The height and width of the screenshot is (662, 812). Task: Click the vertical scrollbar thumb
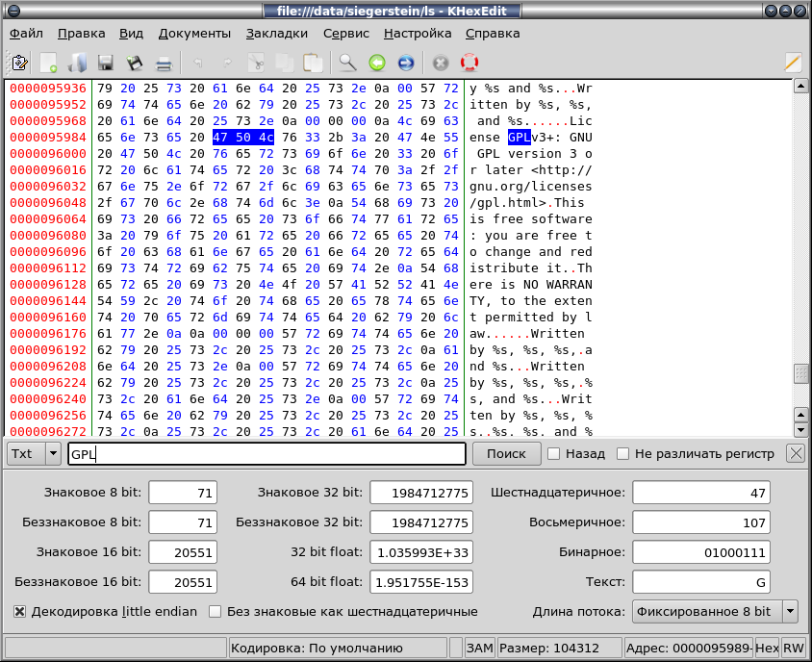pyautogui.click(x=800, y=373)
